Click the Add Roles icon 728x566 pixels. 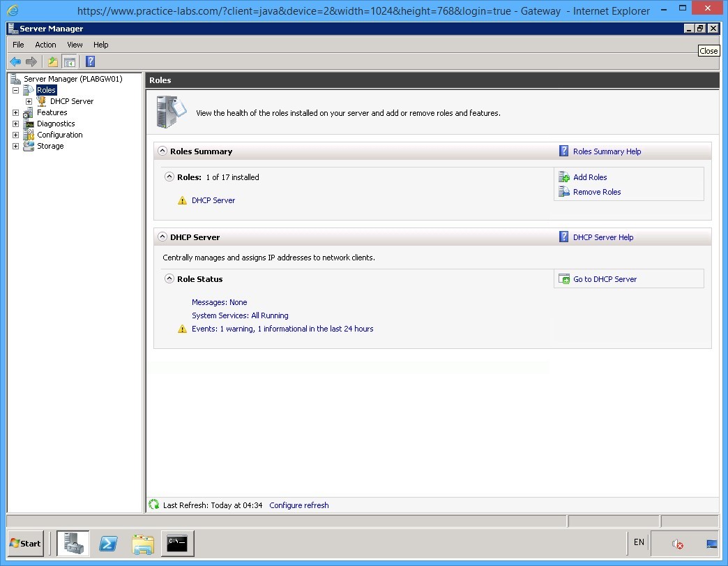point(563,177)
